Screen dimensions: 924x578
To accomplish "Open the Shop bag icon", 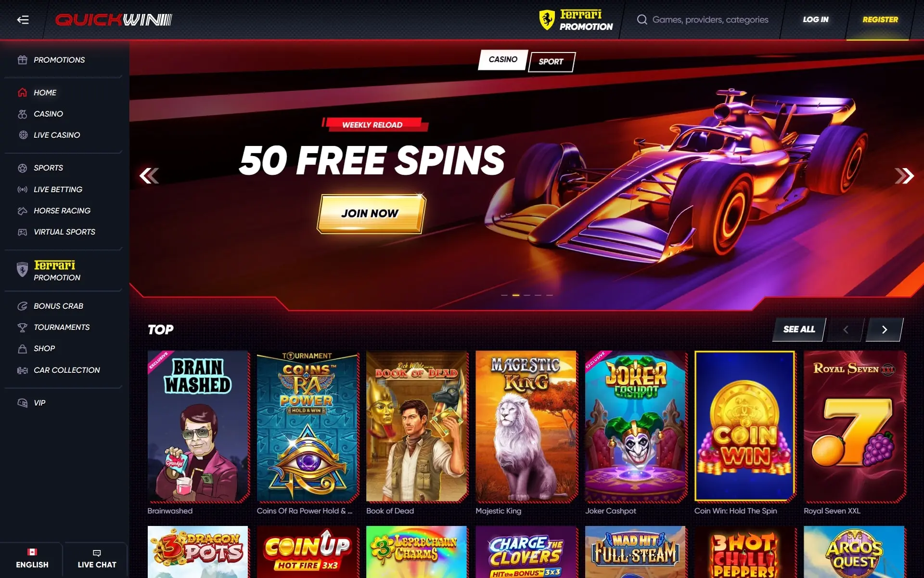I will point(22,349).
